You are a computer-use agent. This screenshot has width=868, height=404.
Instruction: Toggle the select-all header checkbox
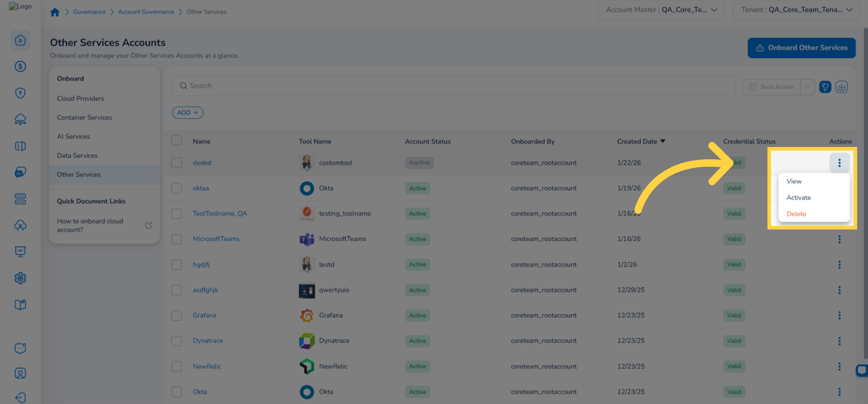point(176,140)
